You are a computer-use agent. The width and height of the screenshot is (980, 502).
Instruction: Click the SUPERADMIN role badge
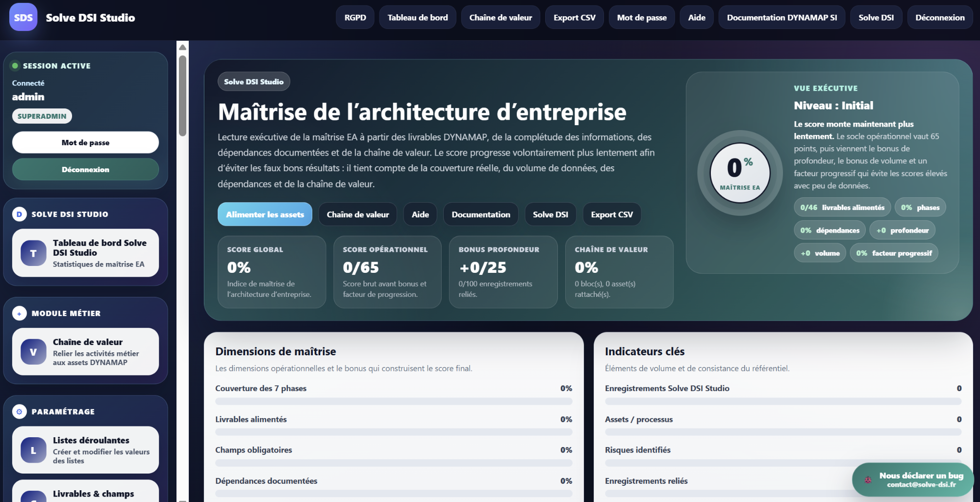[x=42, y=116]
